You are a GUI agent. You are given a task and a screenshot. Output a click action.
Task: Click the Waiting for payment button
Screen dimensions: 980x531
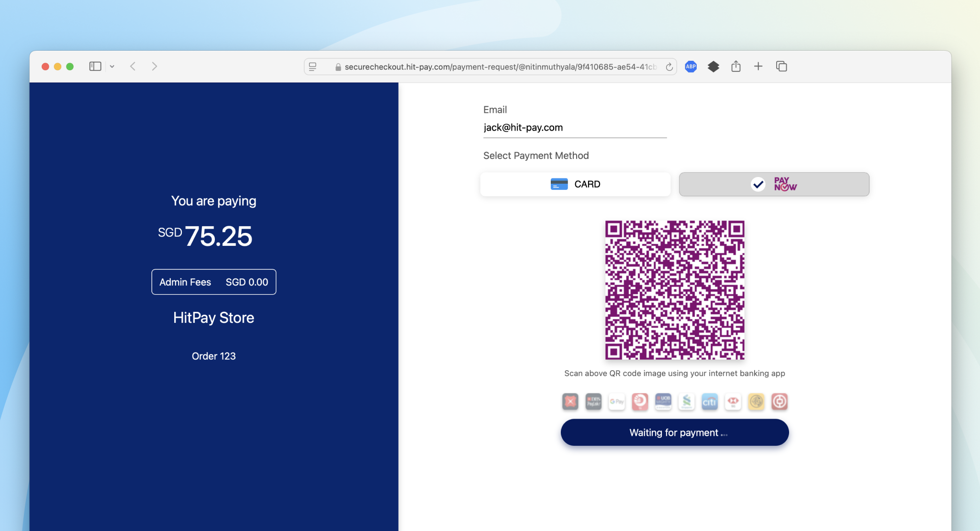click(x=675, y=432)
